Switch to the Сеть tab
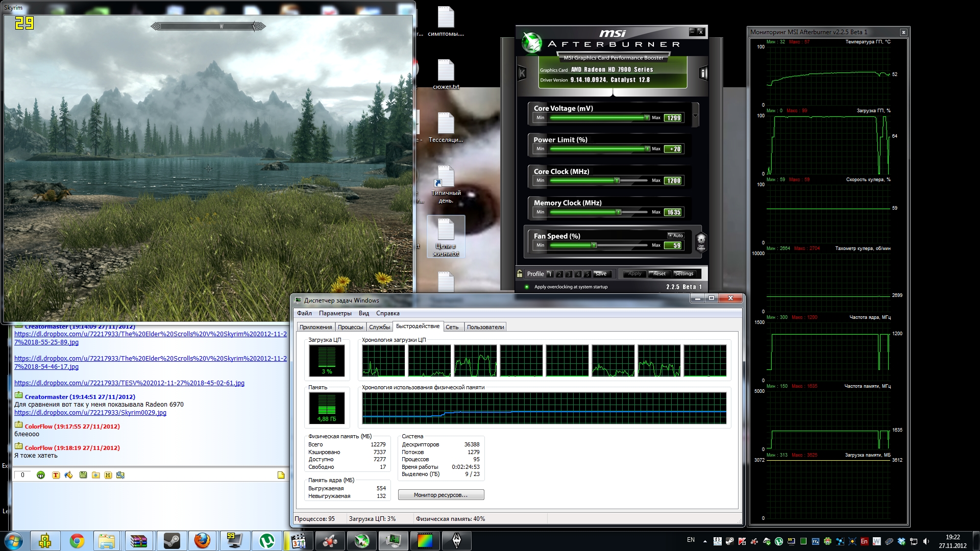The width and height of the screenshot is (980, 551). [x=452, y=327]
